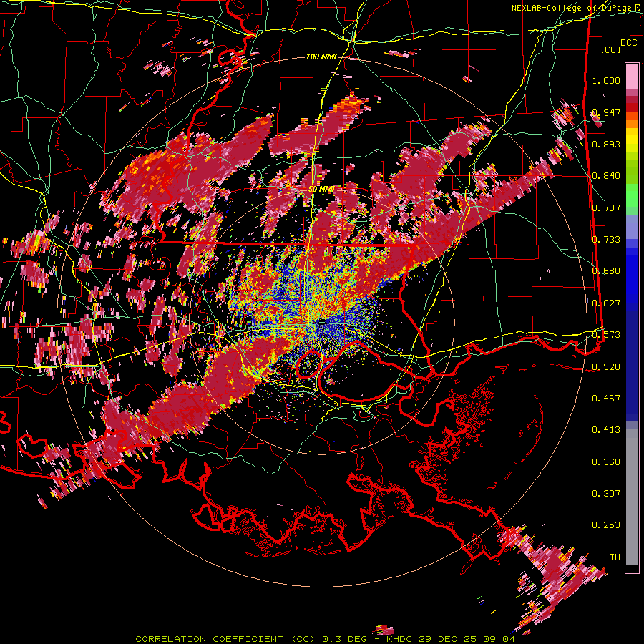Click the 50 NMI range ring label

321,190
